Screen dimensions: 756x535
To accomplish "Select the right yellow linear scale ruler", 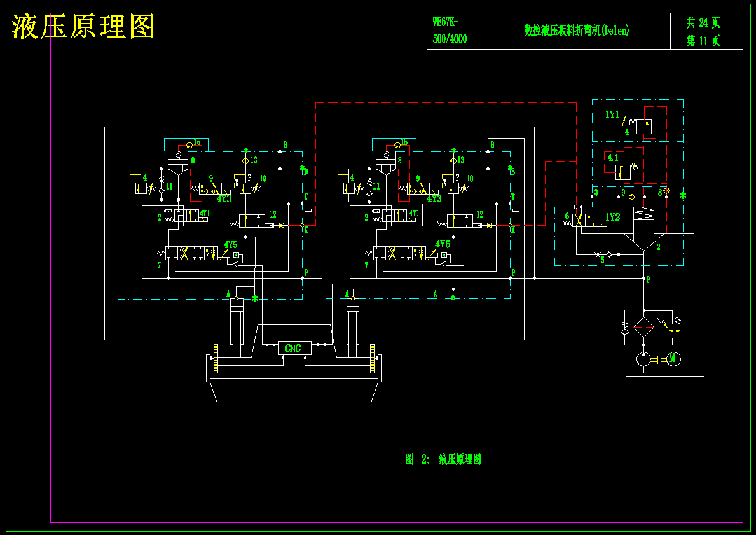I will click(x=372, y=358).
